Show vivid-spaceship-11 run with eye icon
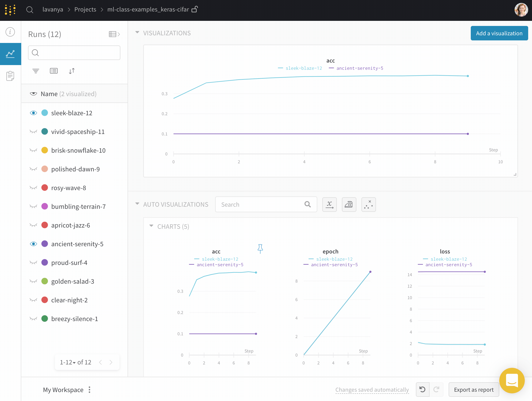 click(33, 132)
